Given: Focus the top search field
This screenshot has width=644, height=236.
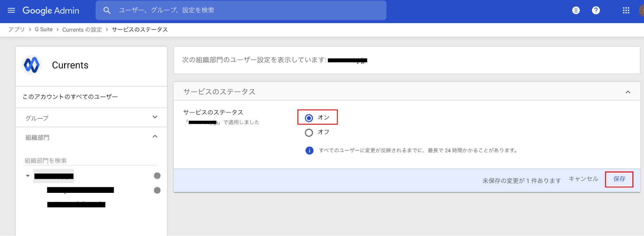Looking at the screenshot, I should (241, 10).
